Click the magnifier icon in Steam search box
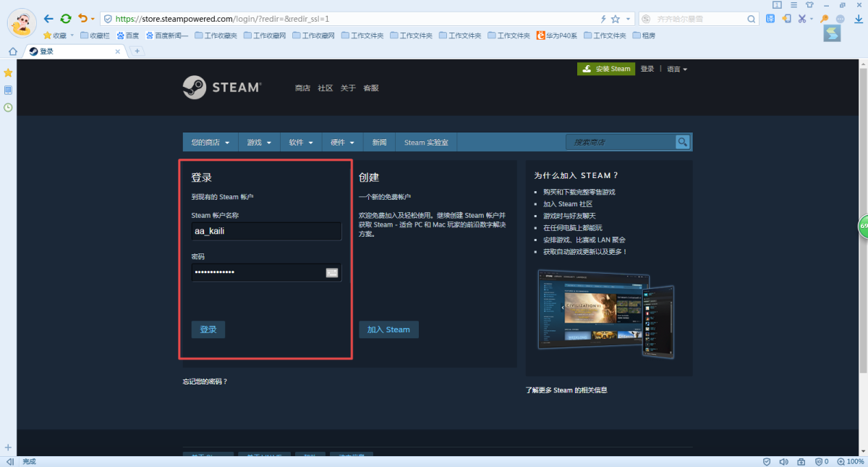The height and width of the screenshot is (467, 868). click(x=682, y=142)
